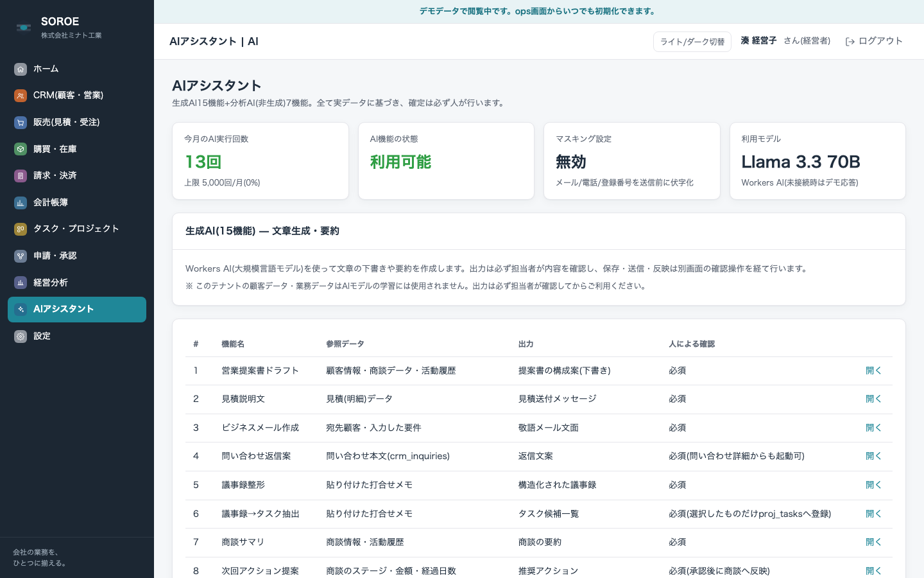Click the マスキング設定 card
924x578 pixels.
pyautogui.click(x=632, y=161)
